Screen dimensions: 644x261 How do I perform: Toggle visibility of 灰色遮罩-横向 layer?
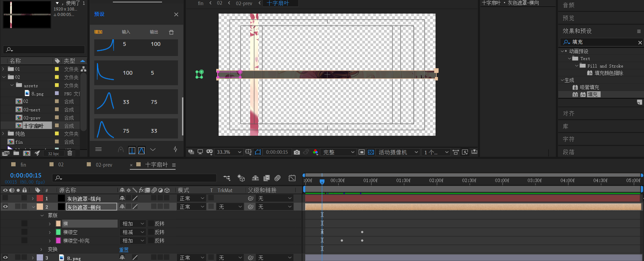(x=5, y=207)
